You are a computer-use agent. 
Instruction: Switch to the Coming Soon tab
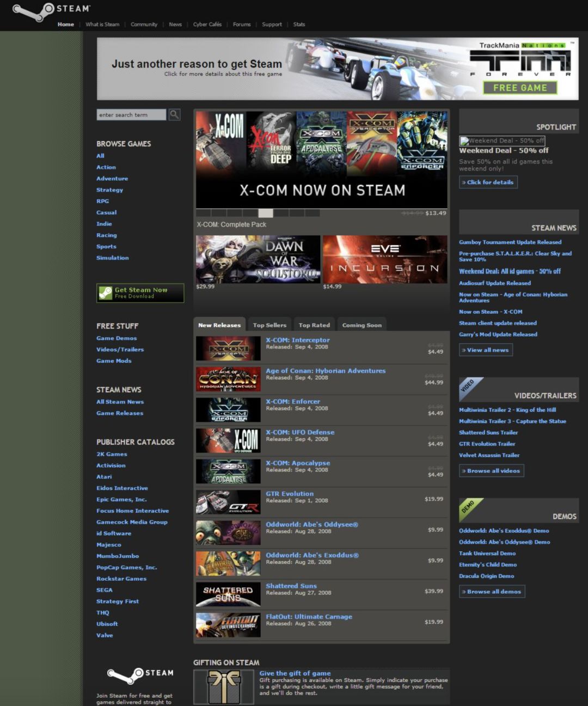click(362, 325)
